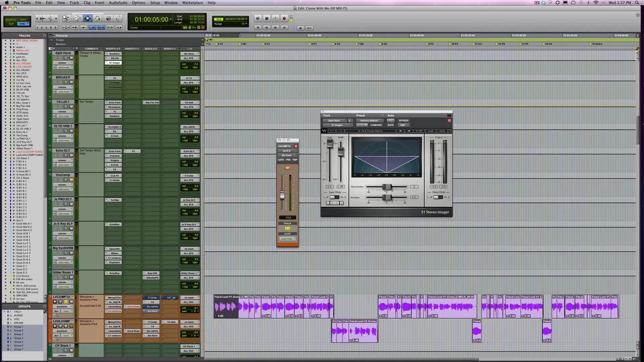
Task: Click Asymmetry slider handle
Action: click(x=386, y=187)
